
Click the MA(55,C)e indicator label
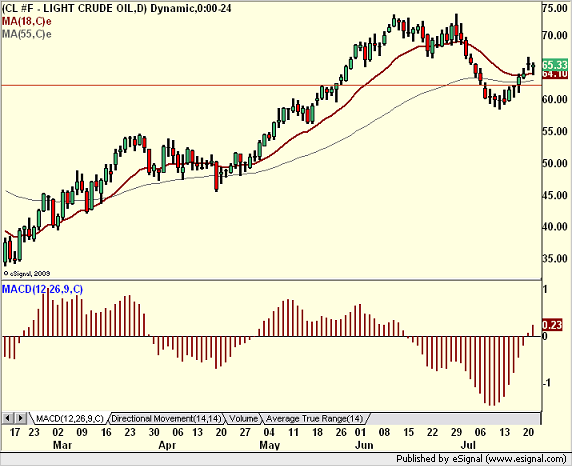click(x=26, y=34)
